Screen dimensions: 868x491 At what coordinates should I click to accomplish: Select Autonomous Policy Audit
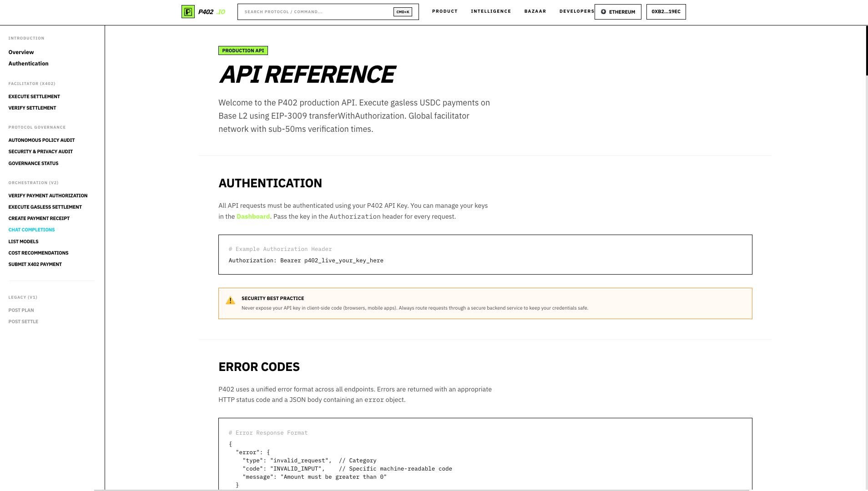point(41,140)
